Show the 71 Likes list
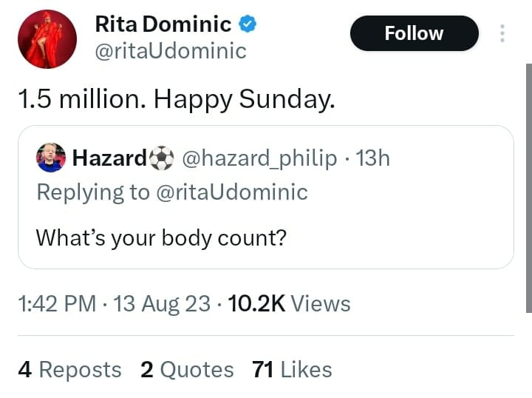The image size is (532, 398). (x=292, y=369)
